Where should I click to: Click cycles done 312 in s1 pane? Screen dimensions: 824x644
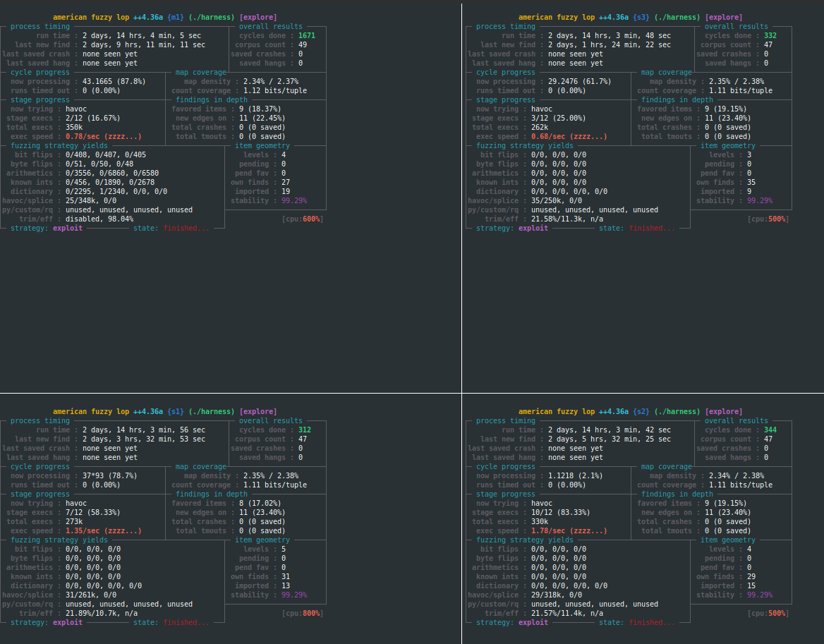point(304,430)
